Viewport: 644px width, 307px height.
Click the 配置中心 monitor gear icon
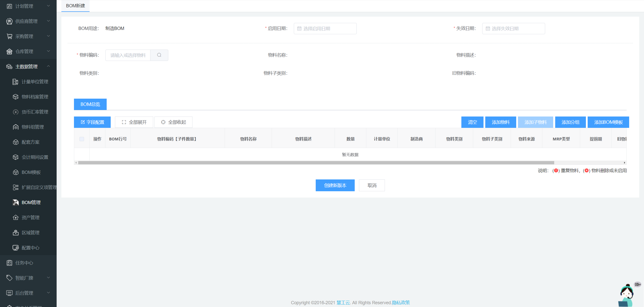(x=15, y=248)
